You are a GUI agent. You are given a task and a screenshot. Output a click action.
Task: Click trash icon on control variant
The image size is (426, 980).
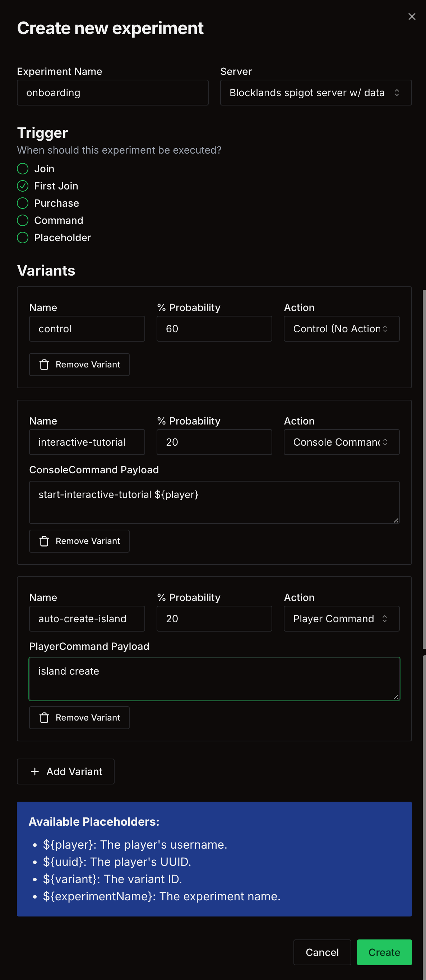tap(44, 365)
